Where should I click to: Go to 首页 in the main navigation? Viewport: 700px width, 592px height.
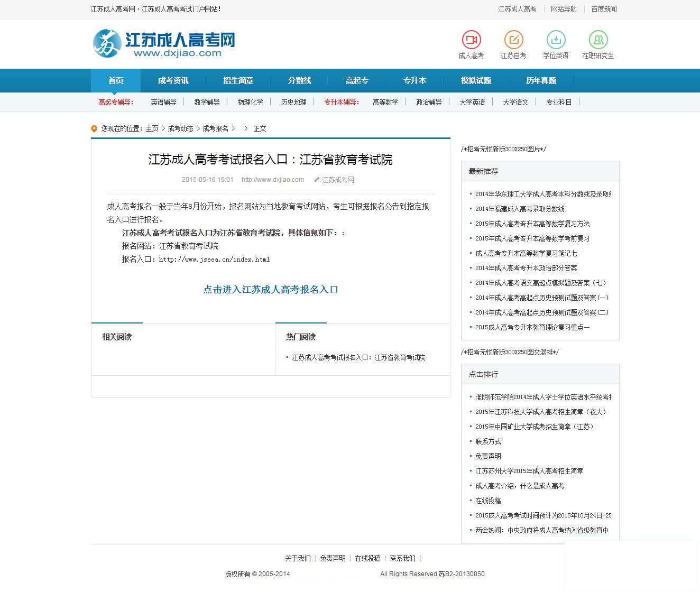pos(116,80)
